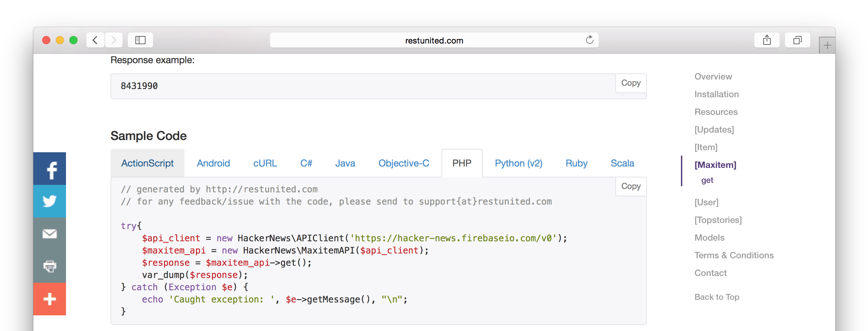Click the restunited.com address bar
This screenshot has width=868, height=331.
tap(434, 40)
